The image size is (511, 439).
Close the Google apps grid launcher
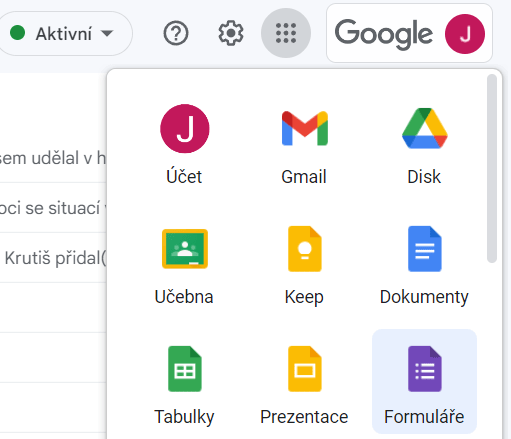286,33
